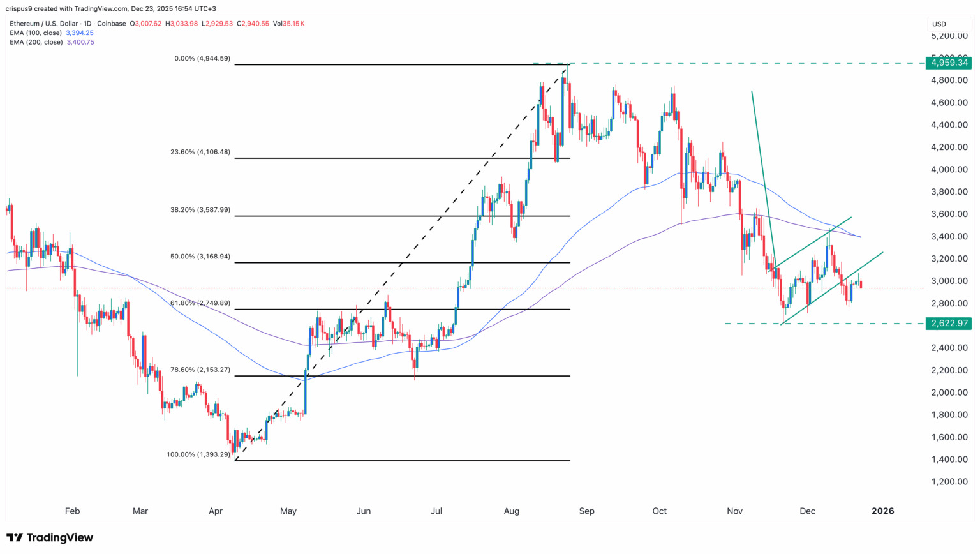This screenshot has height=554, width=980.
Task: Click the Vol 35.15 K volume readout
Action: pyautogui.click(x=290, y=24)
